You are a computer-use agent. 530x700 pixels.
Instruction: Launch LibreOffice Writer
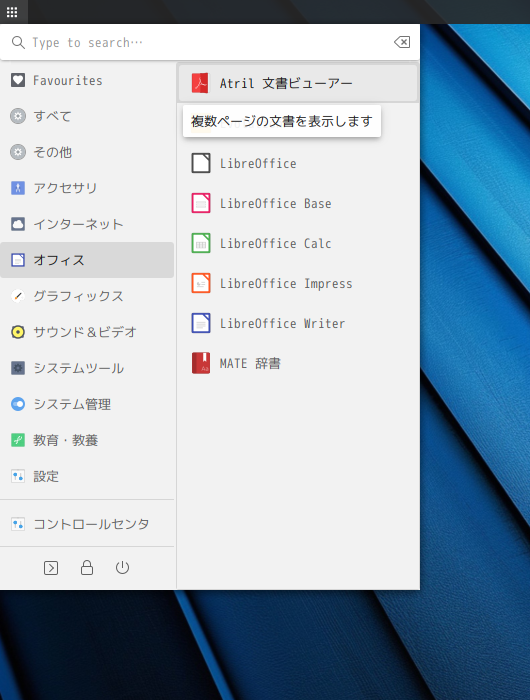298,323
